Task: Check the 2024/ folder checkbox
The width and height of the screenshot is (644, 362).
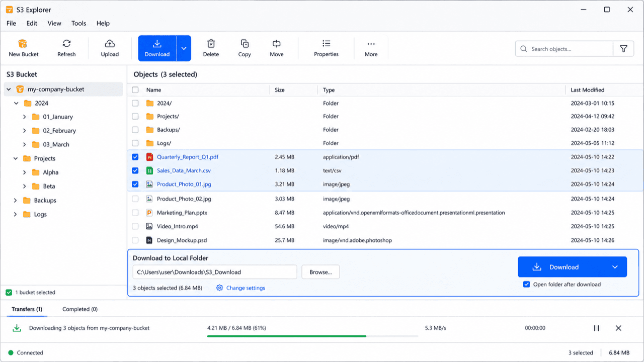Action: click(135, 103)
